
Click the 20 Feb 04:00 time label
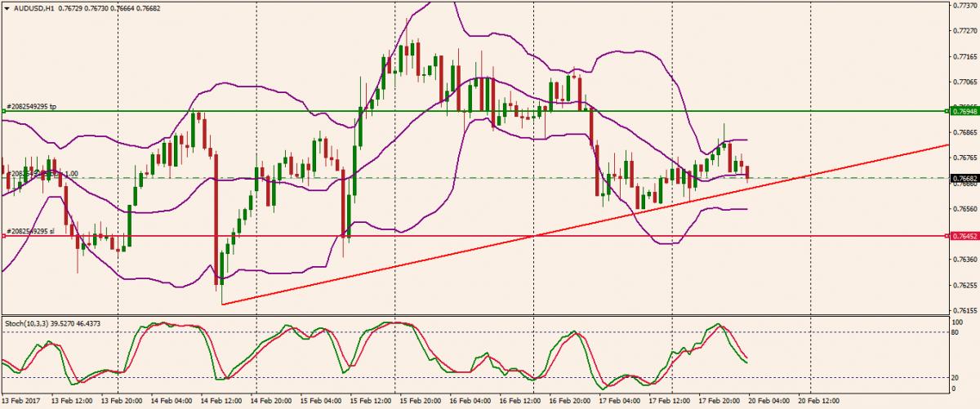(x=770, y=402)
